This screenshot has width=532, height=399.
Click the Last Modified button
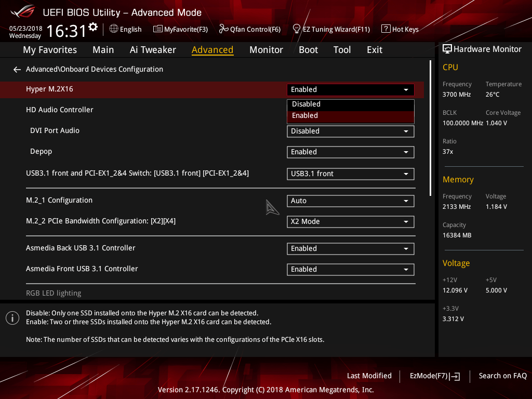tap(369, 375)
